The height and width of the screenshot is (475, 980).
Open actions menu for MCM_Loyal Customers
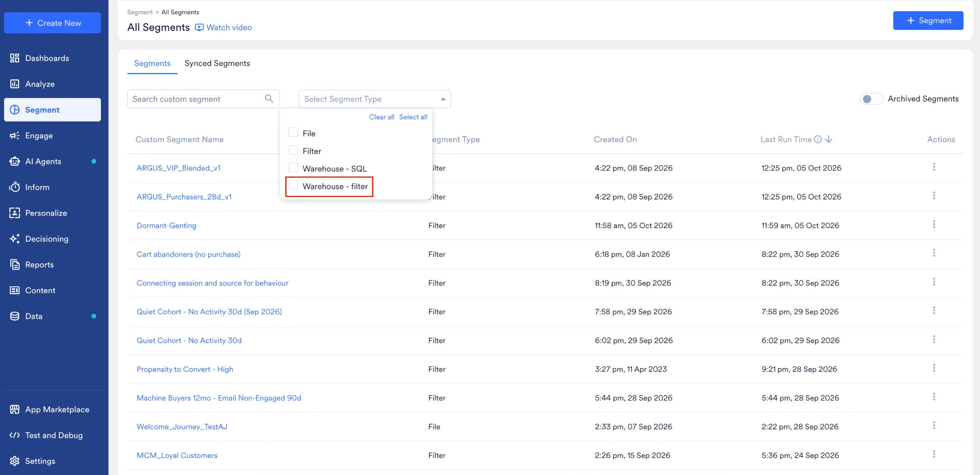point(934,454)
